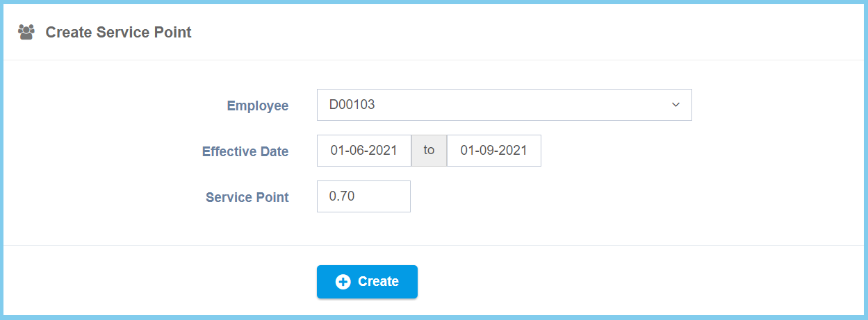This screenshot has height=320, width=868.
Task: Expand the employee list via its down arrow
Action: (675, 105)
